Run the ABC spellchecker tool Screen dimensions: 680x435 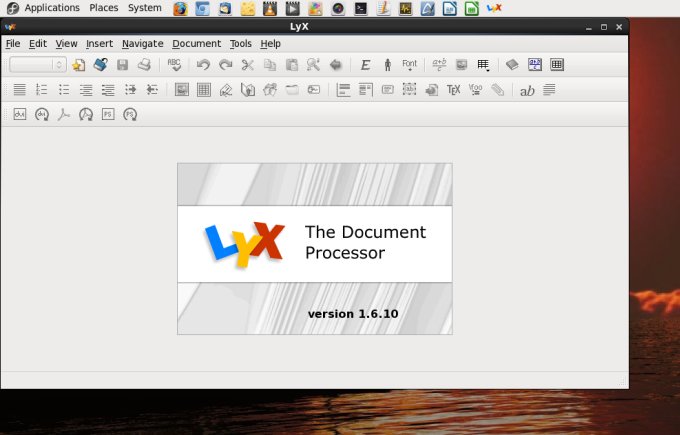175,65
